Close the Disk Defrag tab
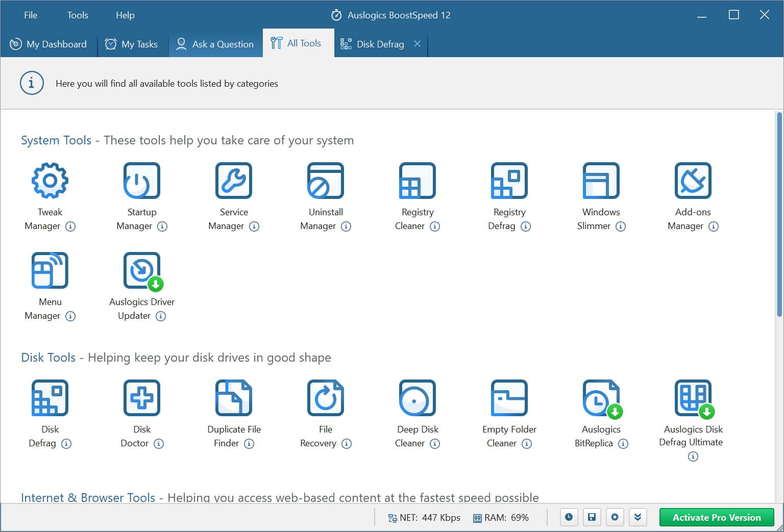The width and height of the screenshot is (784, 532). [x=417, y=44]
